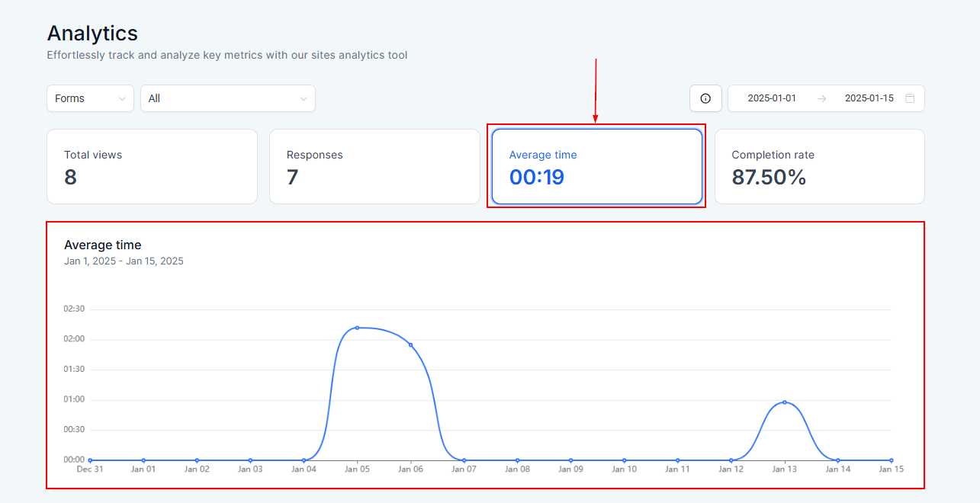Click the Jan 08 data point on chart
The height and width of the screenshot is (503, 980).
tap(517, 460)
